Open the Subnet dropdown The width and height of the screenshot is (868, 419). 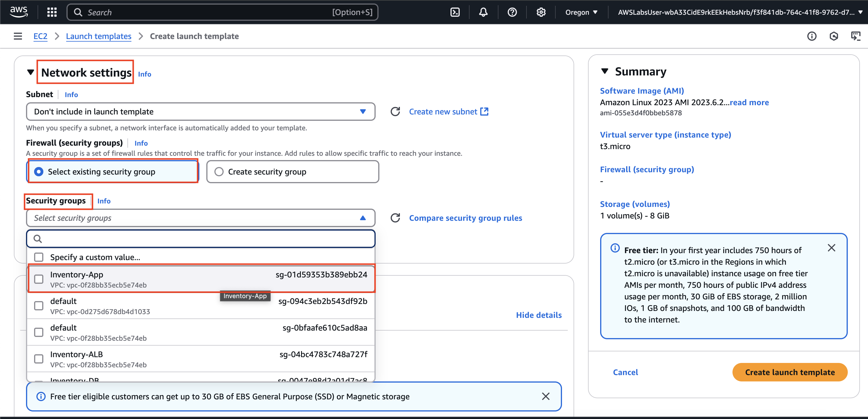[x=201, y=112]
